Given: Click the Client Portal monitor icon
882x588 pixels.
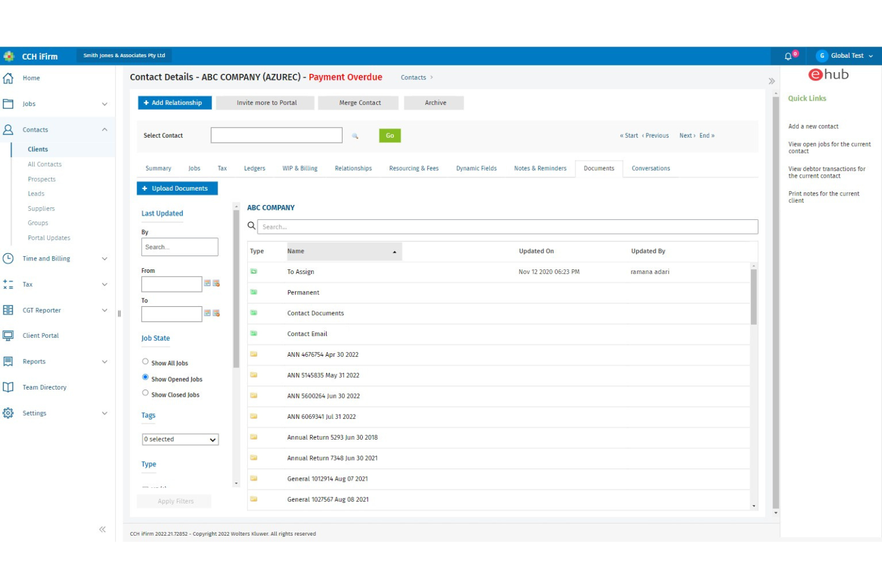Looking at the screenshot, I should 8,335.
